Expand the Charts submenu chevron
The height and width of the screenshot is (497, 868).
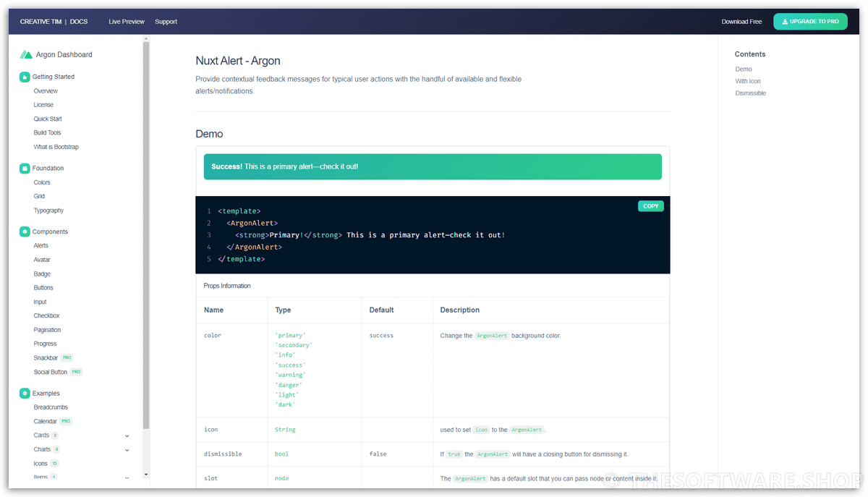click(x=127, y=450)
